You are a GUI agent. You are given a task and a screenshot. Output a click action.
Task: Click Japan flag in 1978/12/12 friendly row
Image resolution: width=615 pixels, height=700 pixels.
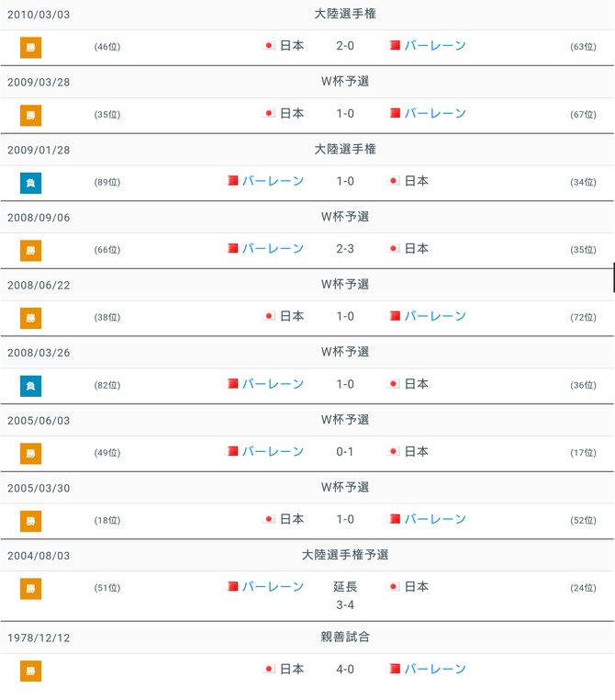point(270,670)
